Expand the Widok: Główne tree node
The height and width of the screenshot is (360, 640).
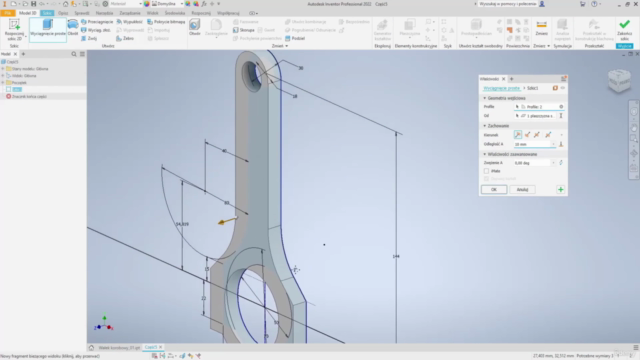tap(3, 76)
